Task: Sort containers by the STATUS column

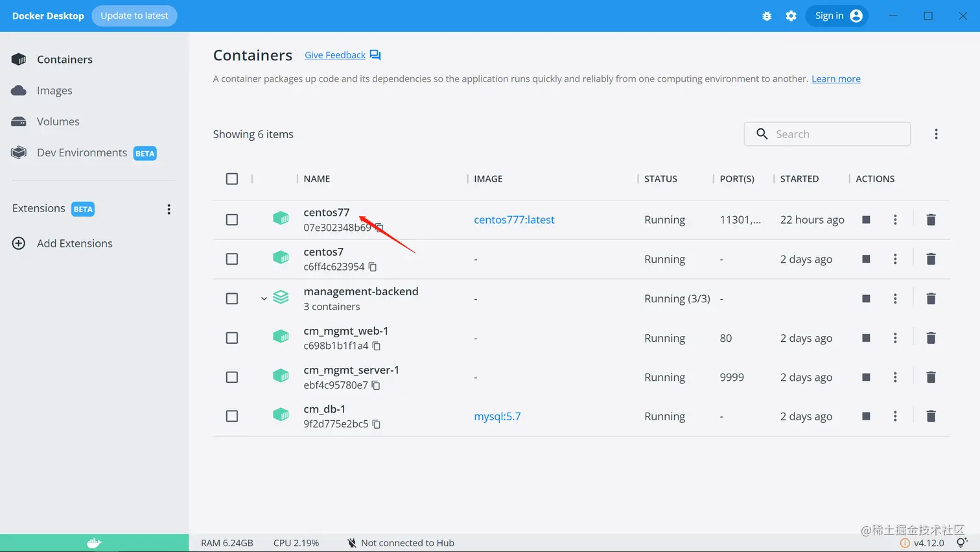Action: pyautogui.click(x=660, y=179)
